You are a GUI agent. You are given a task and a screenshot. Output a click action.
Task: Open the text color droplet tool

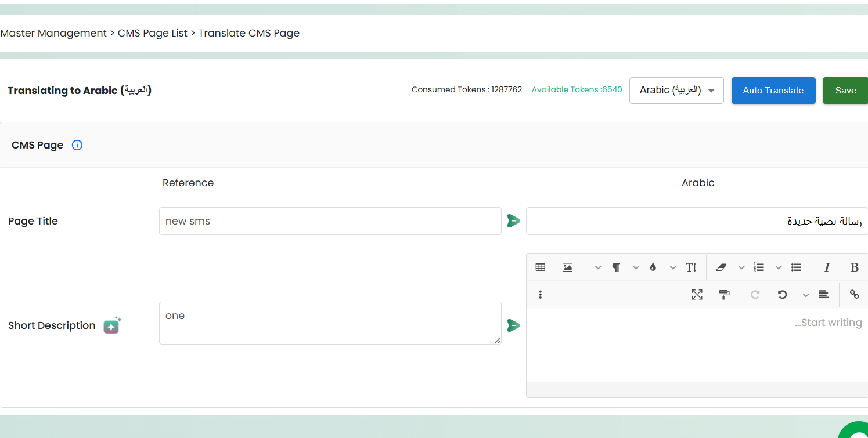click(653, 267)
